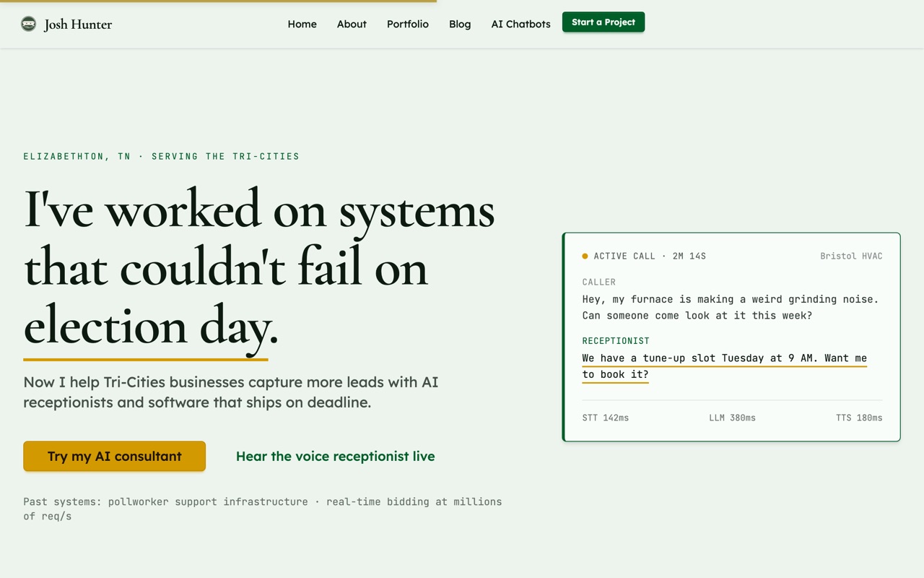This screenshot has height=578, width=924.
Task: Open the Home nav item
Action: point(302,24)
